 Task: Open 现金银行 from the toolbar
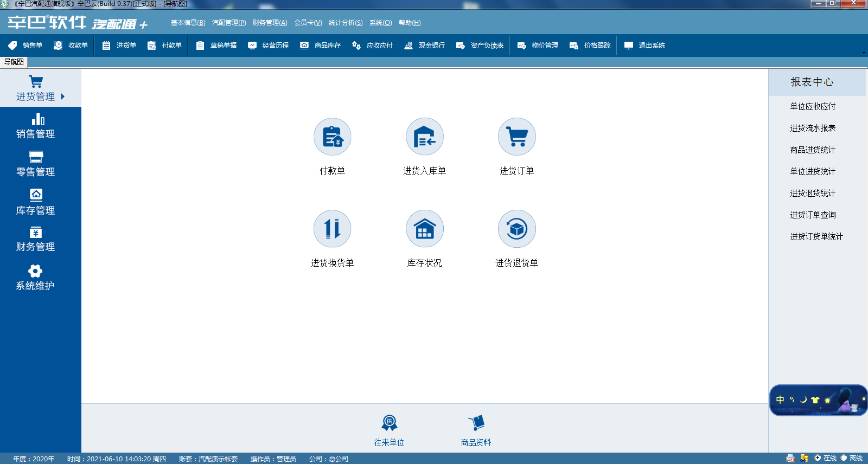click(x=425, y=46)
